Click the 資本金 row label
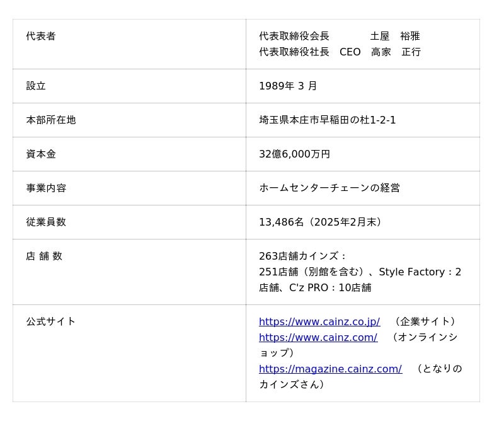The height and width of the screenshot is (421, 504). [x=41, y=154]
